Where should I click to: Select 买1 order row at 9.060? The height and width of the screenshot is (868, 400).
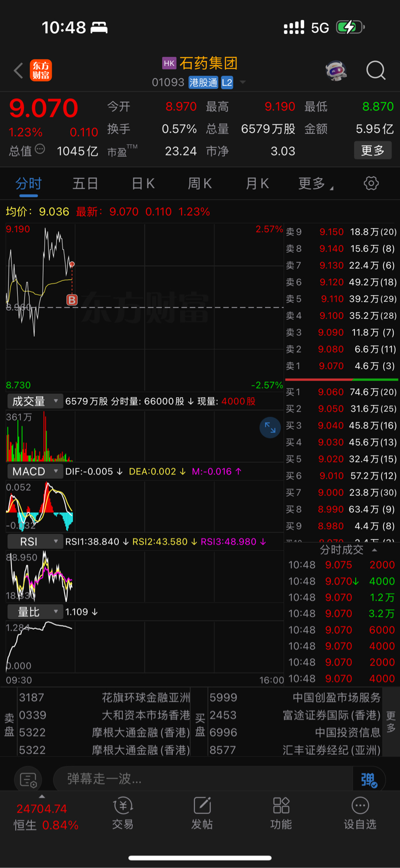point(341,392)
